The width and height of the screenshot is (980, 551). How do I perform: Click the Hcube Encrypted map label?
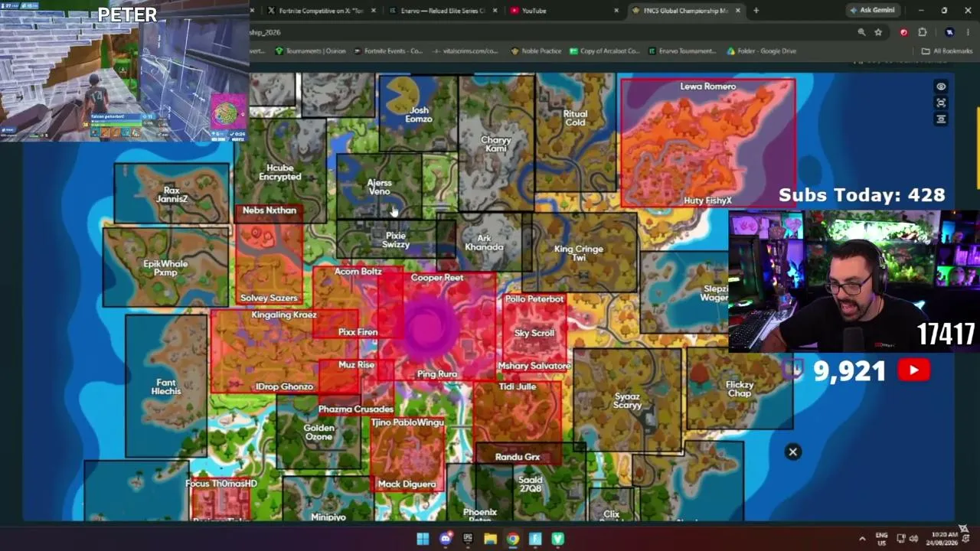pos(280,172)
